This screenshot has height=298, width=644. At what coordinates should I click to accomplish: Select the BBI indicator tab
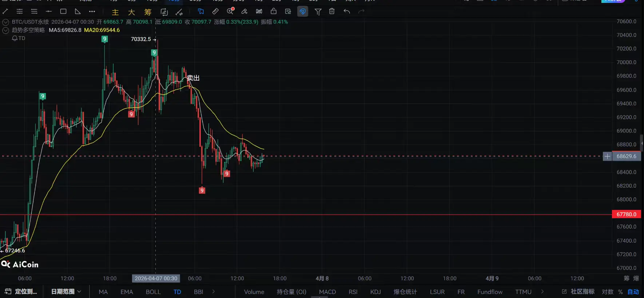[x=199, y=292]
